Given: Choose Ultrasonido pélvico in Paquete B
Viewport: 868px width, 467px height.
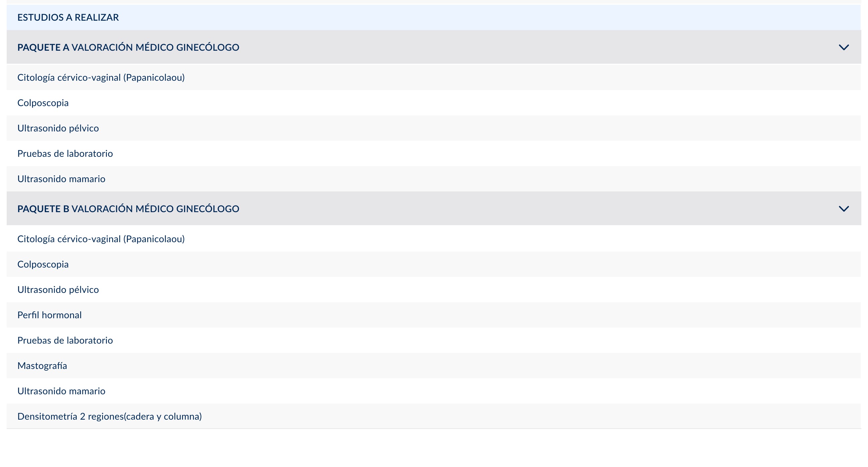Looking at the screenshot, I should 434,290.
